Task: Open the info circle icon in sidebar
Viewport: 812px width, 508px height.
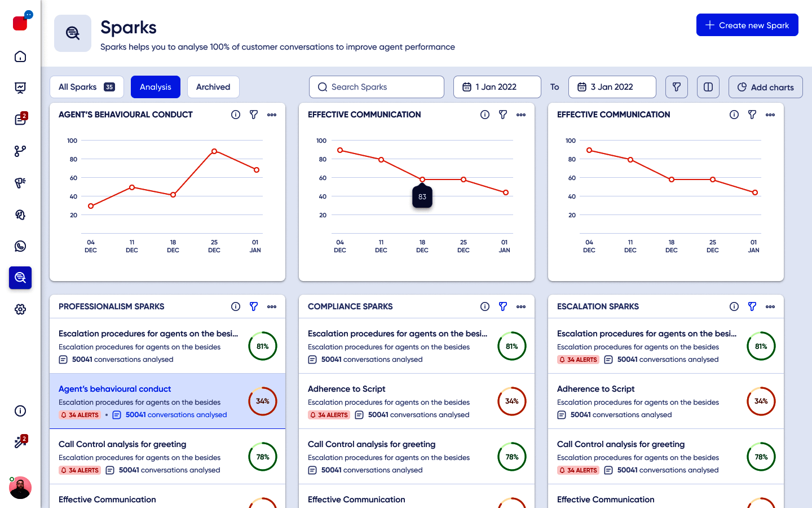Action: [x=20, y=411]
